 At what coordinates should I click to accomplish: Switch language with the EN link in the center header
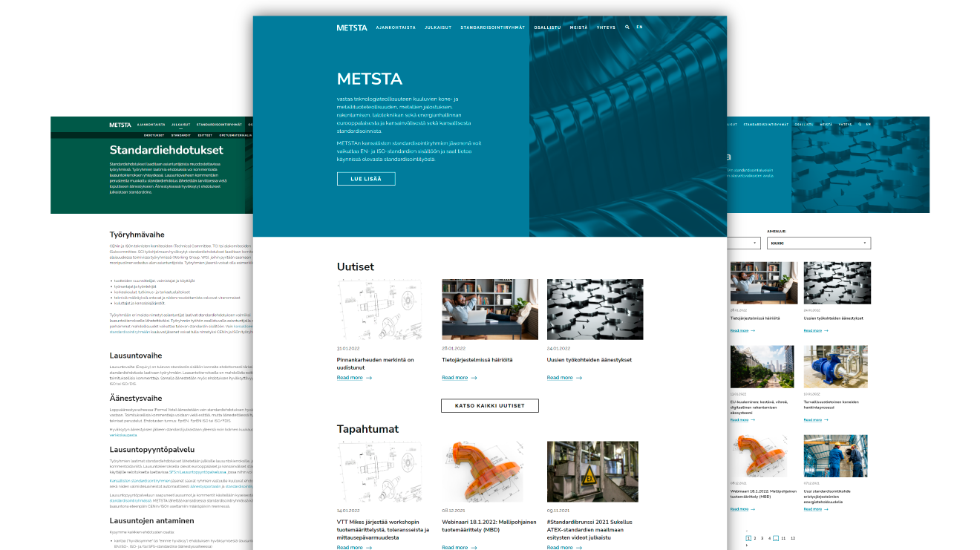pos(639,27)
